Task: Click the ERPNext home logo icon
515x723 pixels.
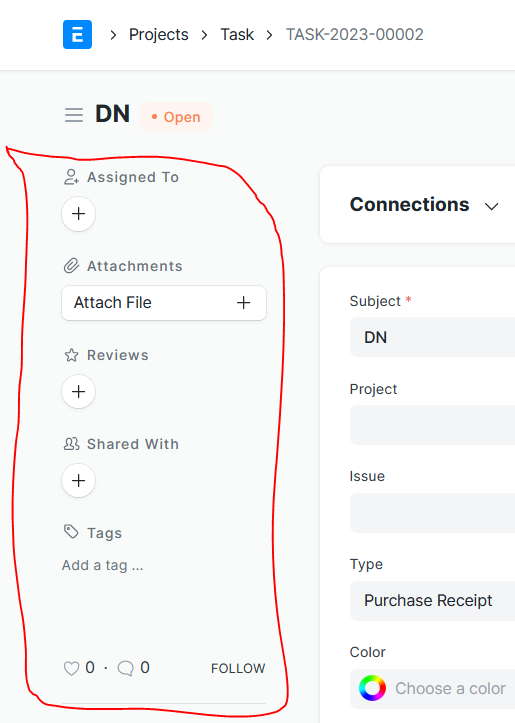Action: [x=77, y=35]
